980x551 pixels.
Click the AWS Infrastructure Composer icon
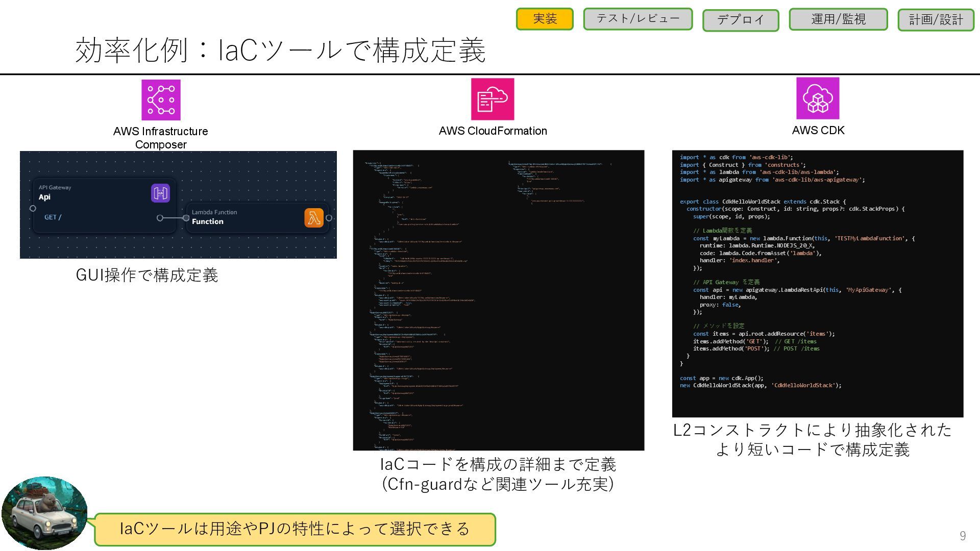click(161, 100)
